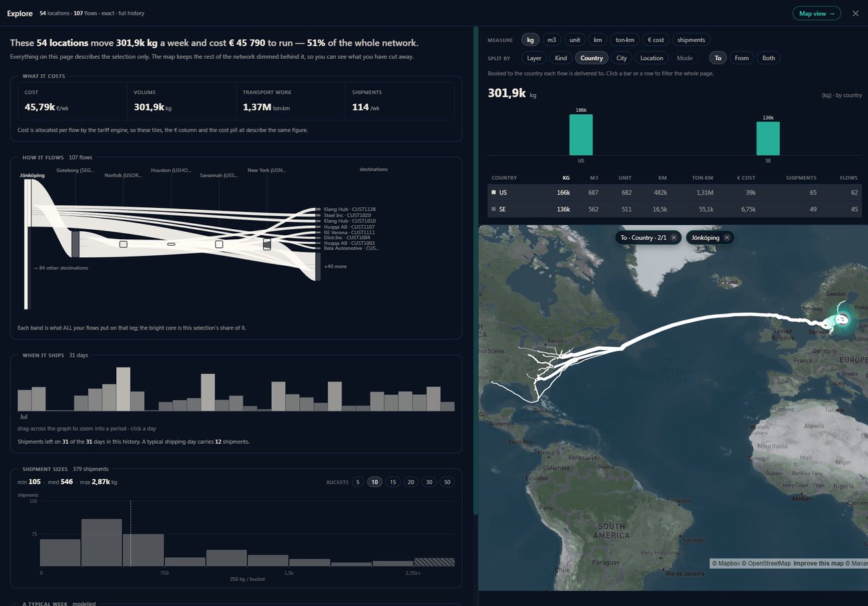Set measure to unit
Viewport: 868px width, 606px height.
(x=574, y=40)
